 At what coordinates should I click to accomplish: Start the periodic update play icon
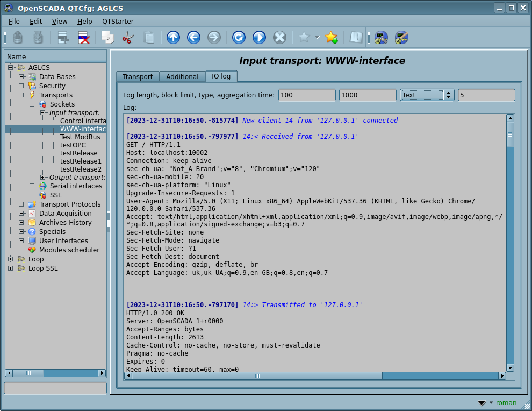coord(259,37)
